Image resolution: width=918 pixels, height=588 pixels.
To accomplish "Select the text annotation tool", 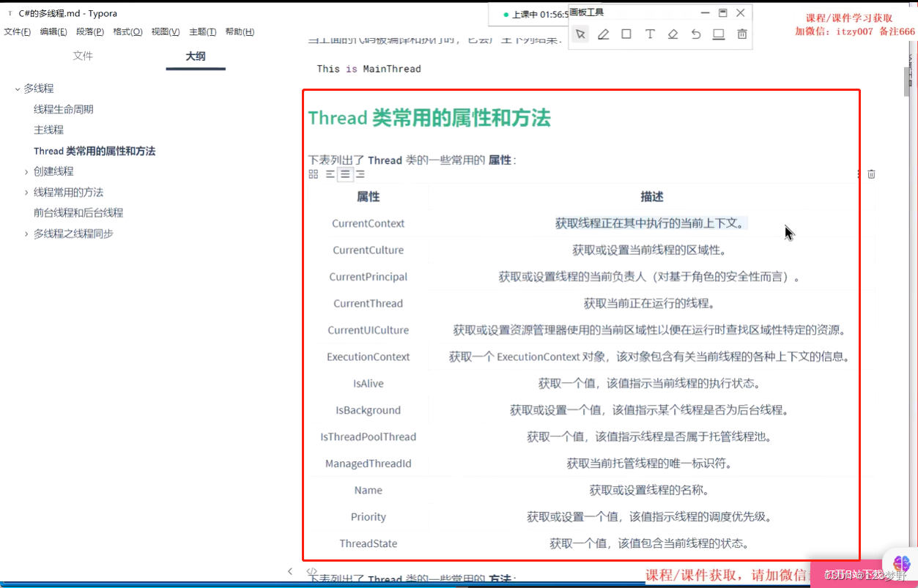I will click(650, 34).
